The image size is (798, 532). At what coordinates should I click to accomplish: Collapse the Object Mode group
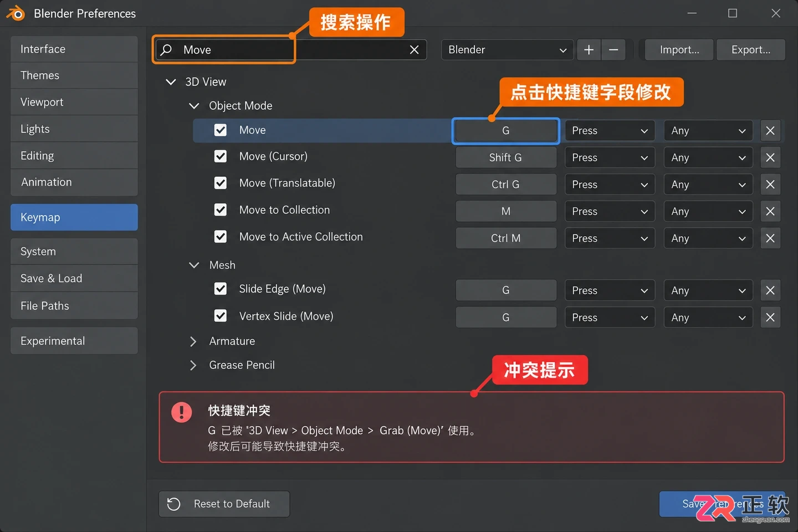pyautogui.click(x=194, y=106)
